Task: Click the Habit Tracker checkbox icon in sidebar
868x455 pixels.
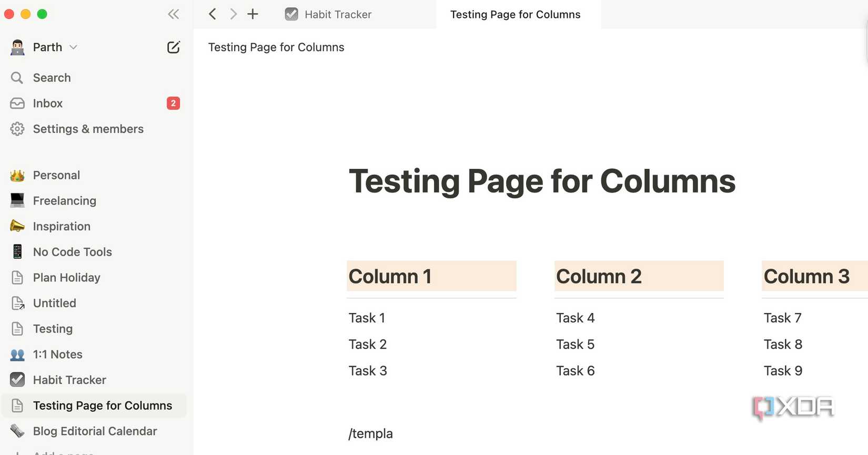Action: pos(17,380)
